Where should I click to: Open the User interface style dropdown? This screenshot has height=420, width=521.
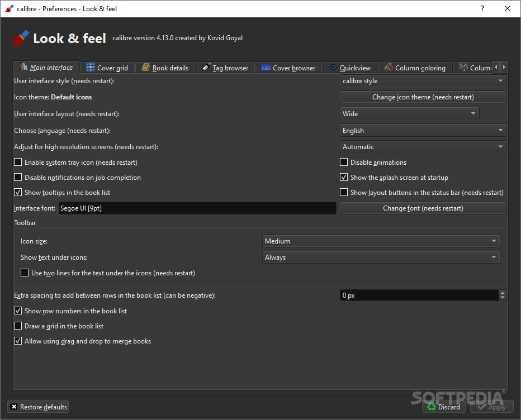[423, 80]
